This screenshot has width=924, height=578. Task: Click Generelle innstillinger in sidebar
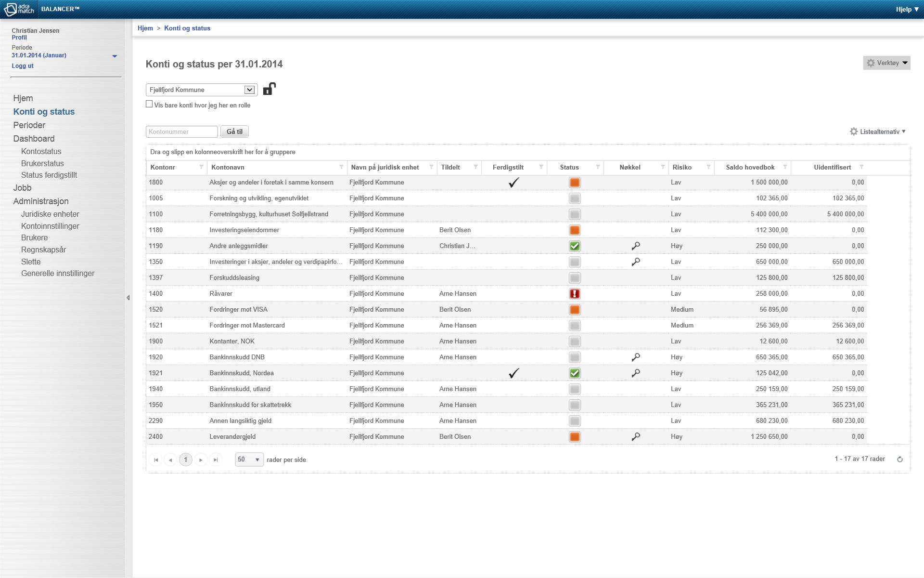(x=58, y=274)
